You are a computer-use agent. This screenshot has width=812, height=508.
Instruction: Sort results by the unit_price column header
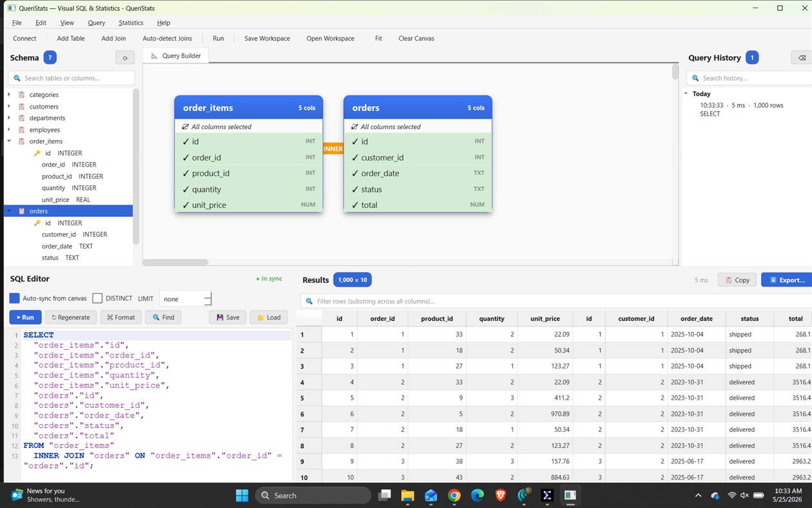click(x=545, y=318)
